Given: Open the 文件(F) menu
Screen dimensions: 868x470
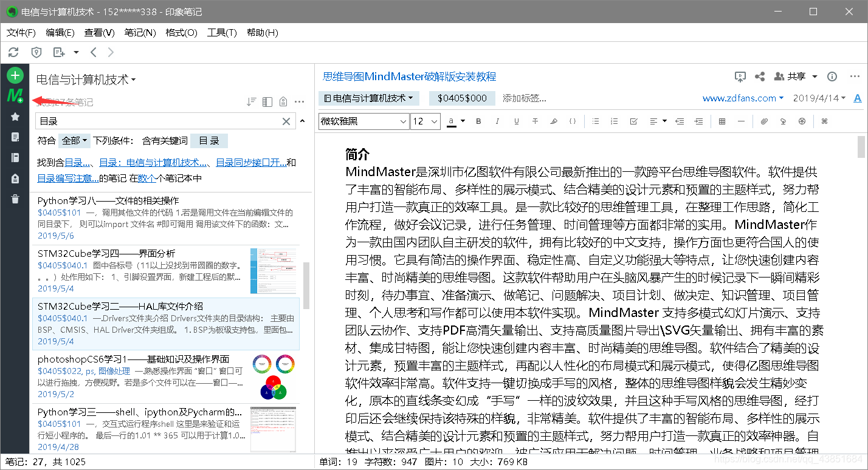Looking at the screenshot, I should (x=21, y=32).
